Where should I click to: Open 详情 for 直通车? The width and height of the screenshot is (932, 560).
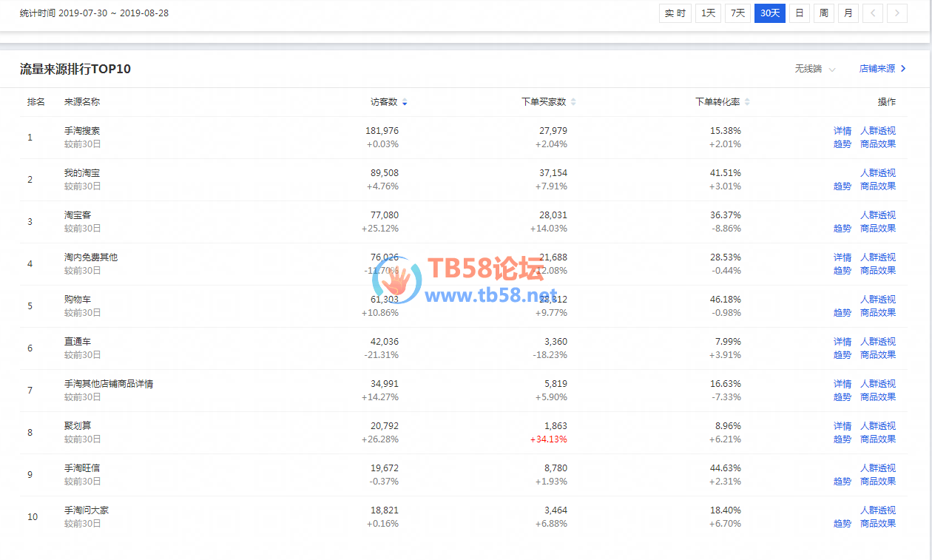[842, 342]
